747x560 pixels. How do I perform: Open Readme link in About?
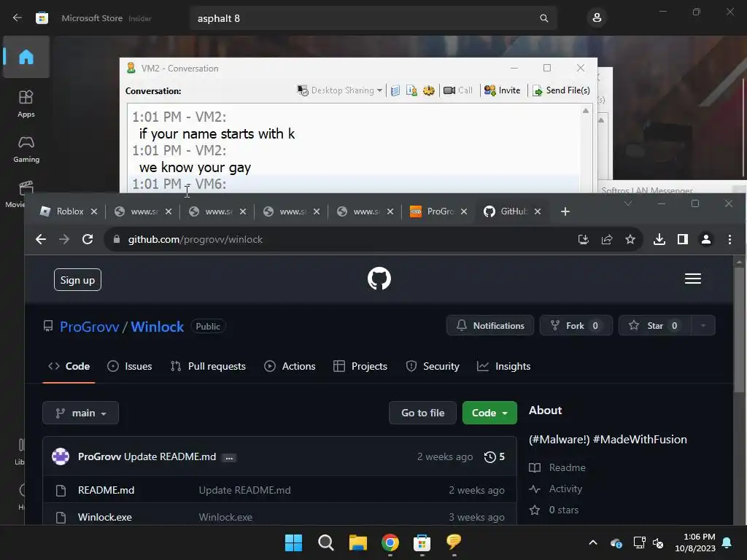pyautogui.click(x=557, y=467)
